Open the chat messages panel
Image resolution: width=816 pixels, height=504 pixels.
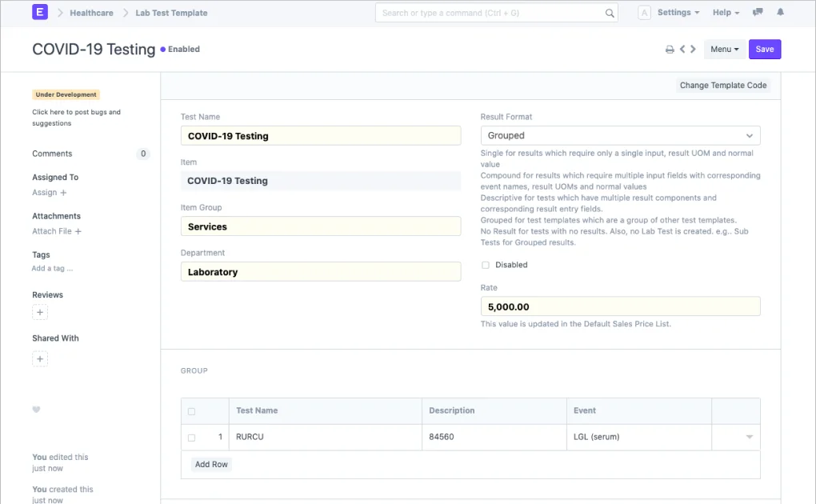758,12
